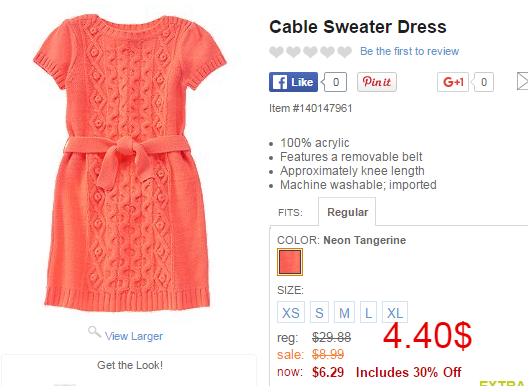Click the fifth rating heart
The width and height of the screenshot is (528, 386).
point(344,52)
